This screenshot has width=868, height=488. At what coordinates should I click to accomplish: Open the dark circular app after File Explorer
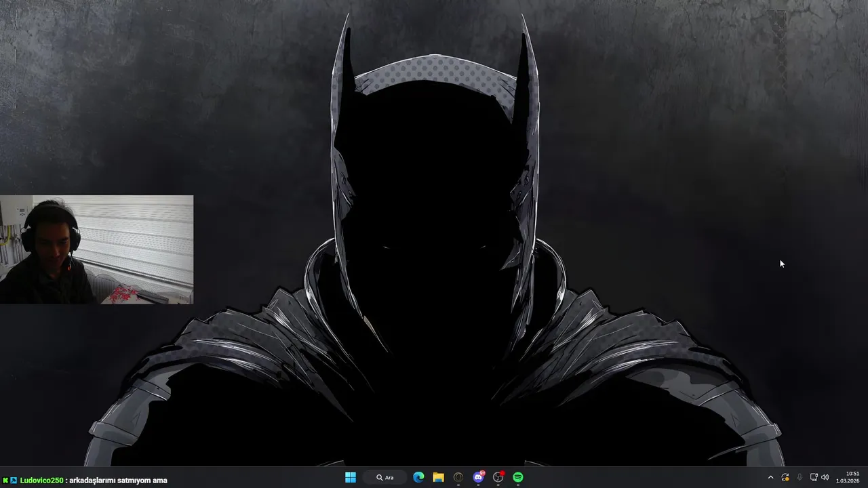click(x=458, y=477)
